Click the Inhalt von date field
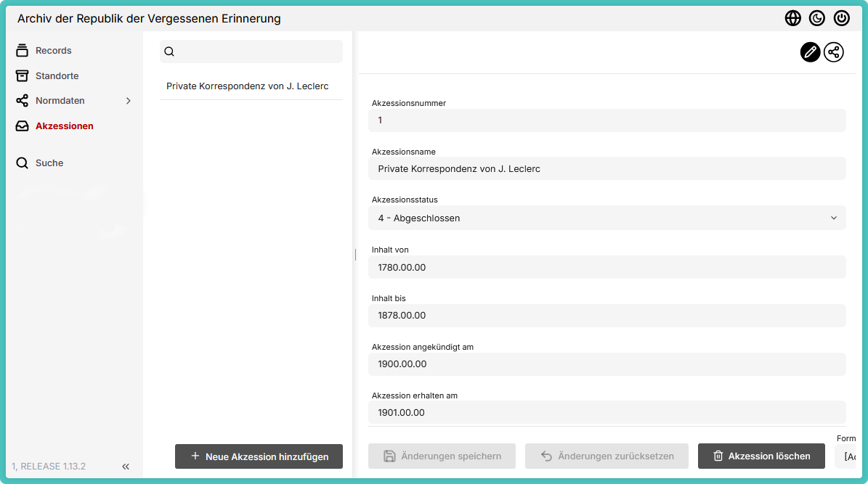868x484 pixels. pos(607,267)
